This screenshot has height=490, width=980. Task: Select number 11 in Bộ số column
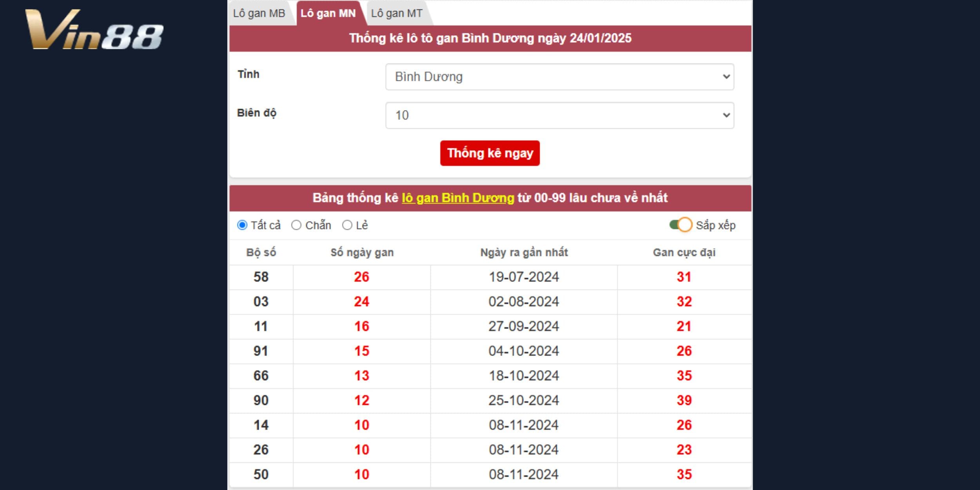pos(261,327)
